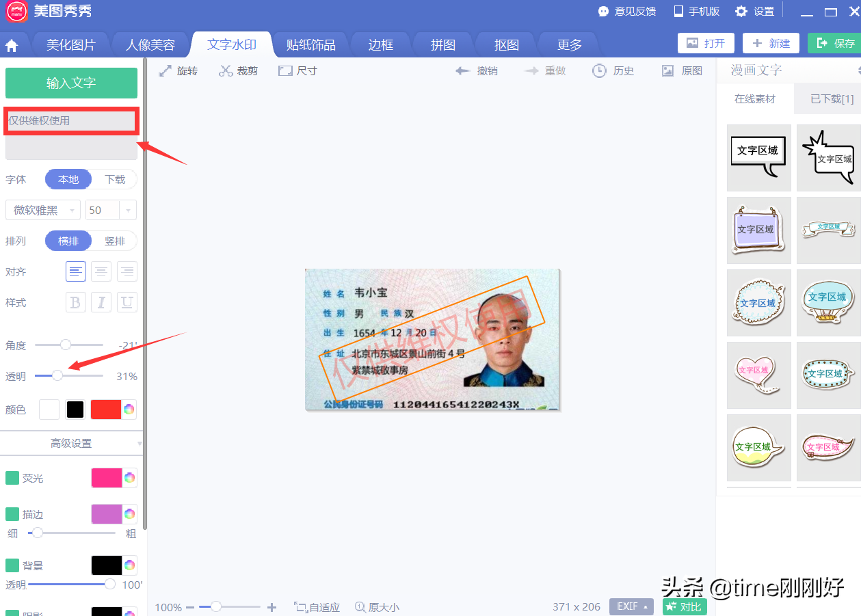Collapse the 高级设置 advanced settings
This screenshot has width=861, height=616.
[x=71, y=443]
